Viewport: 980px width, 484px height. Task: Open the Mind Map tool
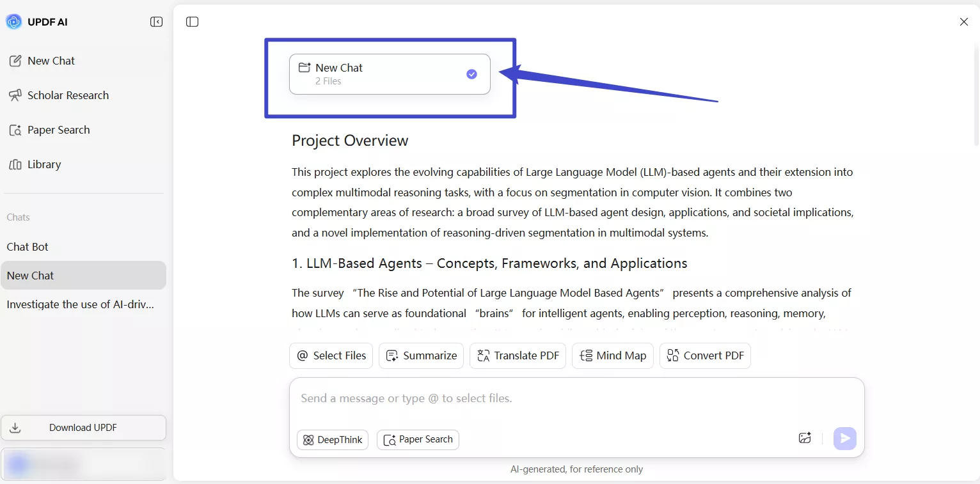[612, 355]
